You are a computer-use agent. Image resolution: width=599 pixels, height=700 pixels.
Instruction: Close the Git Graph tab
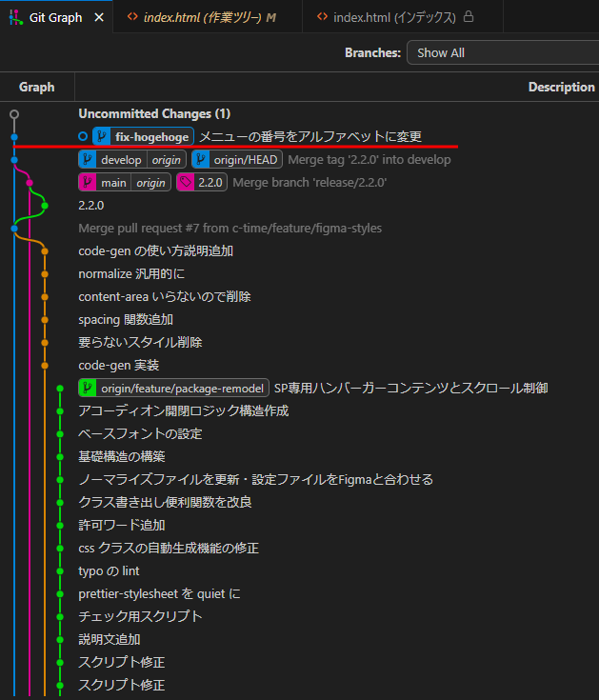[99, 17]
